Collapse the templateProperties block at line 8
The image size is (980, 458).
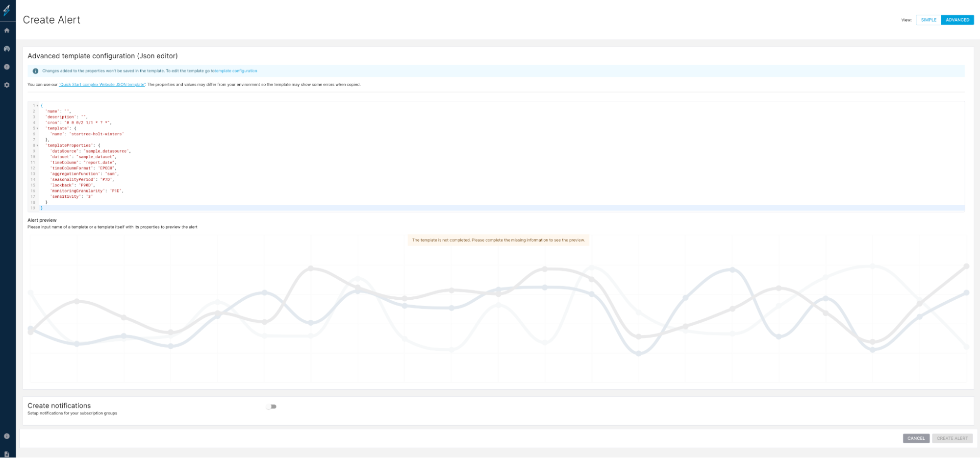click(x=38, y=145)
